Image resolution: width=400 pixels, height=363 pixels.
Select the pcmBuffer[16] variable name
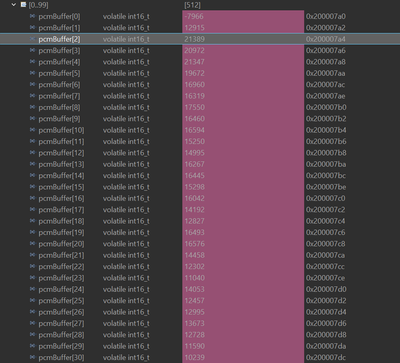61,198
